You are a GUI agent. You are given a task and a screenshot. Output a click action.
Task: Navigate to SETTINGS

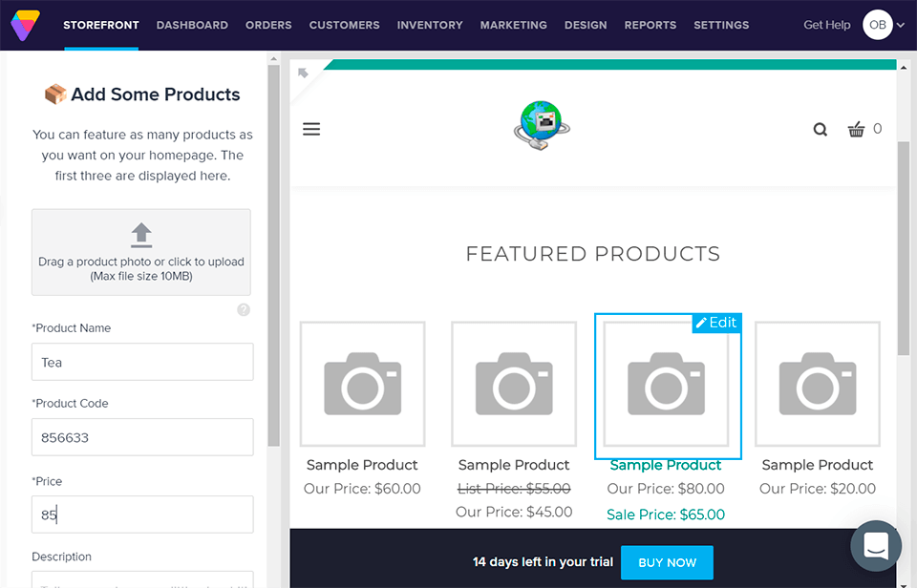(721, 25)
